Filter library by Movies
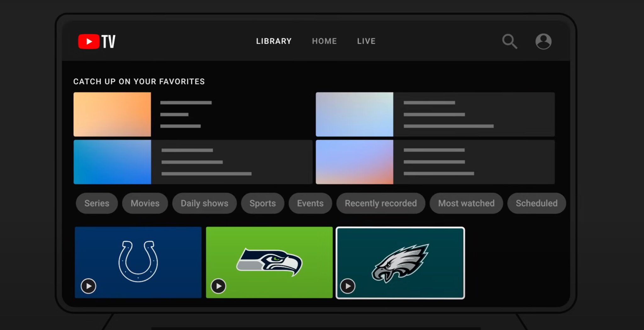This screenshot has width=644, height=330. tap(145, 203)
